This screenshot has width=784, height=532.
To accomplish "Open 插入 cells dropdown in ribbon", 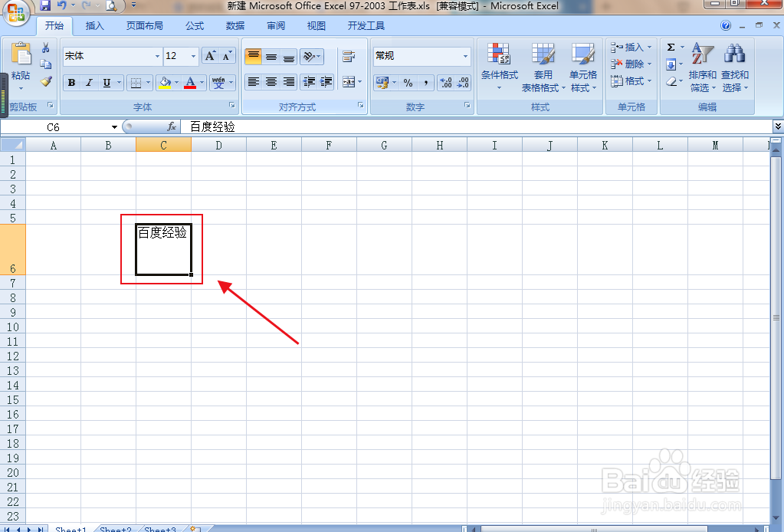I will (x=631, y=47).
